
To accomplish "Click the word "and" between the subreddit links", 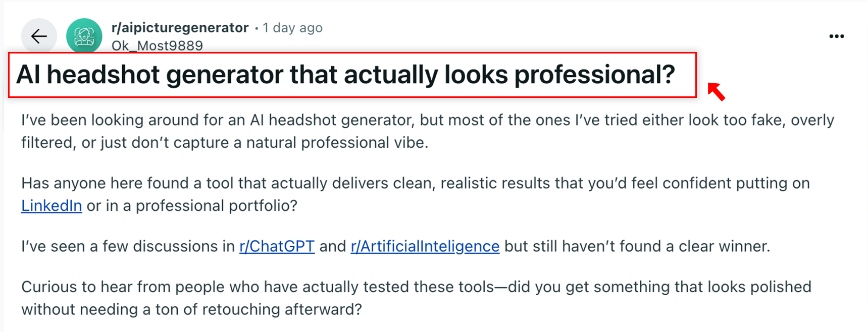I will tap(333, 246).
